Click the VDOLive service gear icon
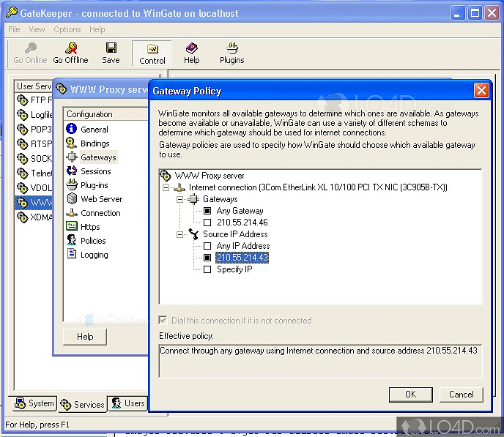The width and height of the screenshot is (504, 437). pyautogui.click(x=23, y=188)
